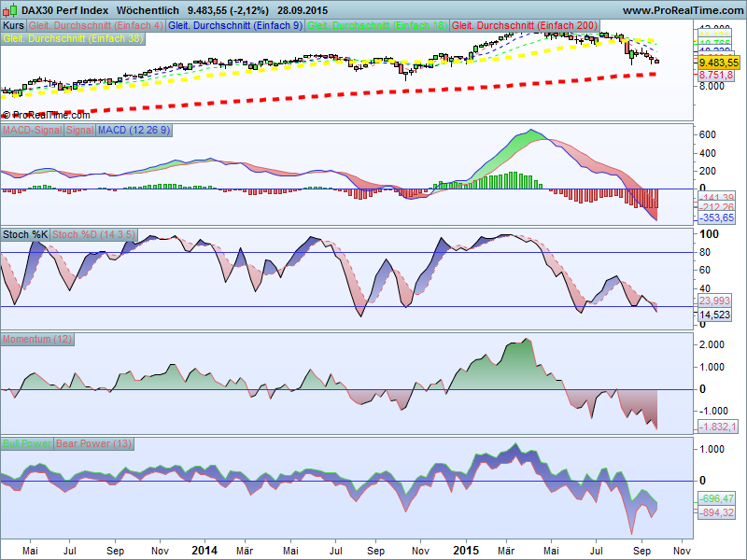Click the Bear Power (13) label
747x560 pixels.
94,443
